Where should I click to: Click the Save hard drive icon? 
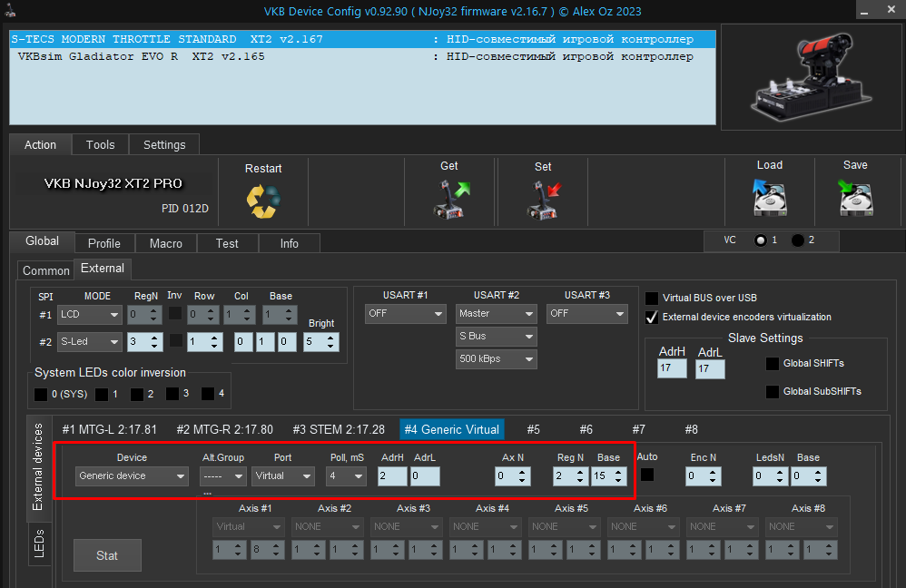click(x=855, y=197)
